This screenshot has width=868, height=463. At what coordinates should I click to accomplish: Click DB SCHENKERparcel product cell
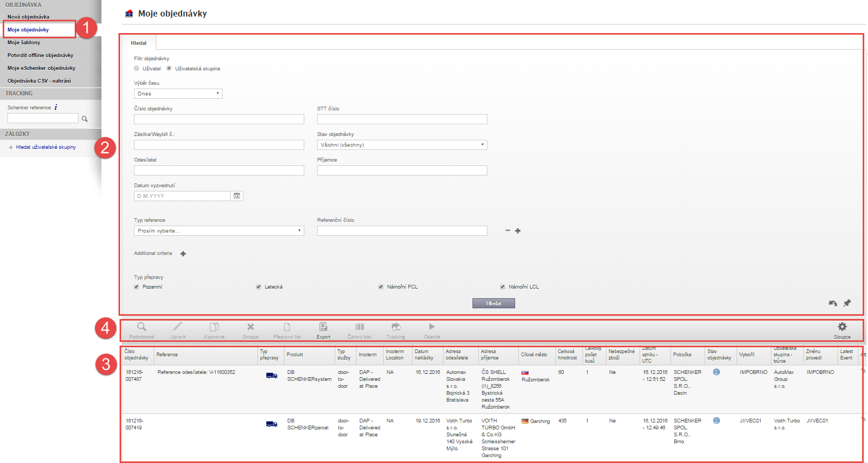(307, 424)
